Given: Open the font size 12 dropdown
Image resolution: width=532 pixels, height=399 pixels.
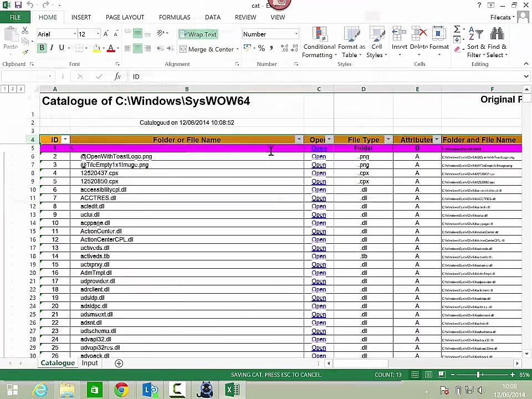Looking at the screenshot, I should (x=98, y=34).
